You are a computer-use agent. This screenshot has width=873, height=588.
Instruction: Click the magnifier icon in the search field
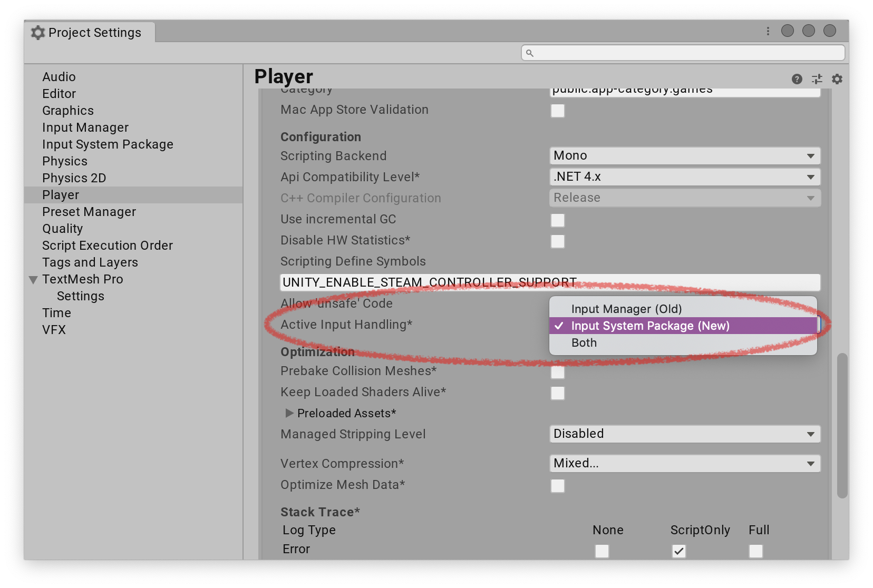pyautogui.click(x=530, y=53)
